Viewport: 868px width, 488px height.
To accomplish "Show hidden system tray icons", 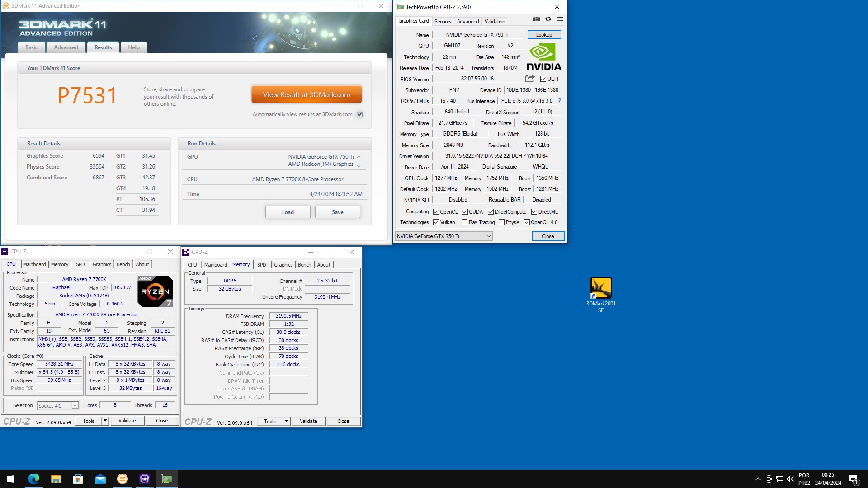I will 758,479.
